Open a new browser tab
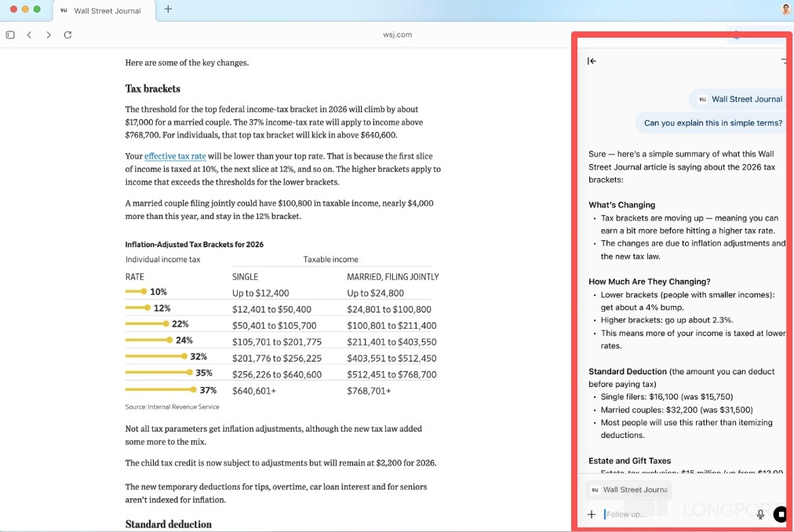 (168, 10)
